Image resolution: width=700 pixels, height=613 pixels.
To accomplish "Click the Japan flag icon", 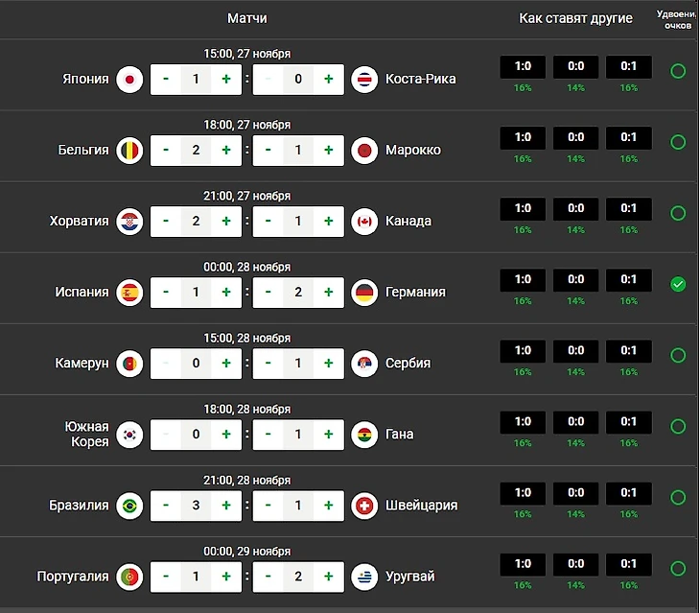I will (130, 79).
